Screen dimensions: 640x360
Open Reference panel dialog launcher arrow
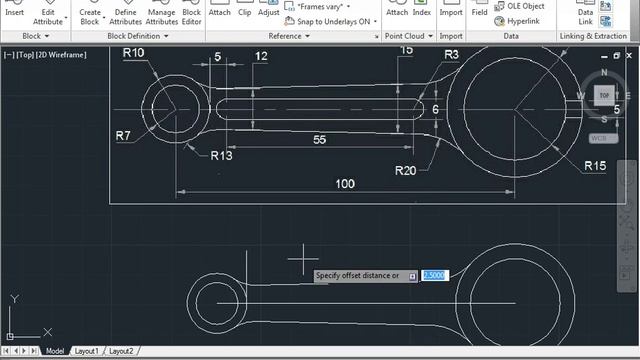376,37
